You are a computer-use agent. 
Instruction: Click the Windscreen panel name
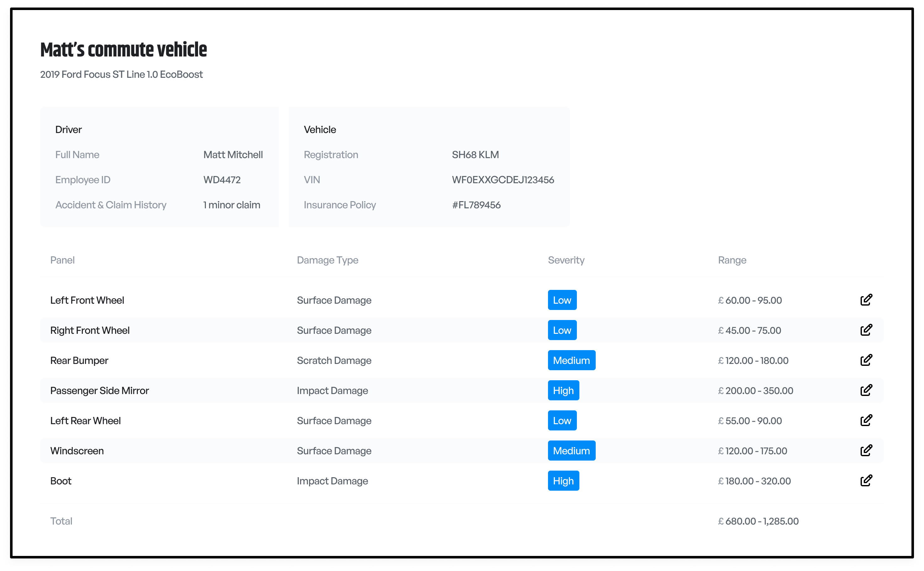coord(77,451)
